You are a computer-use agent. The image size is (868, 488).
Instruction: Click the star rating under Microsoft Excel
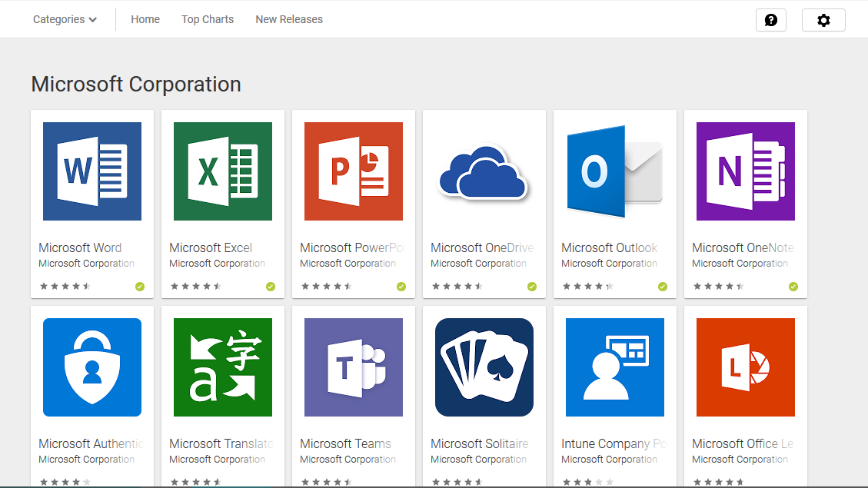coord(195,286)
